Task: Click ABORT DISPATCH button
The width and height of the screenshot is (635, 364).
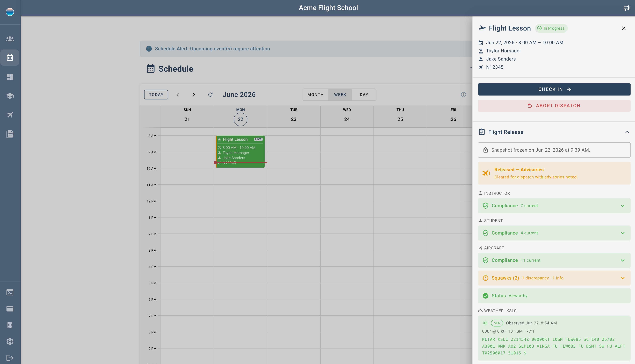Action: pyautogui.click(x=554, y=106)
